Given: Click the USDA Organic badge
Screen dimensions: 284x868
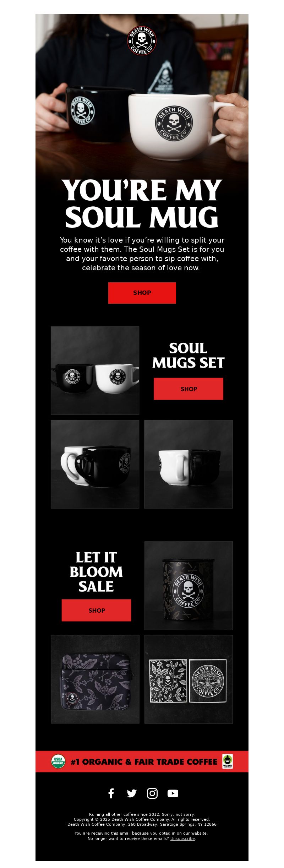Looking at the screenshot, I should [58, 761].
